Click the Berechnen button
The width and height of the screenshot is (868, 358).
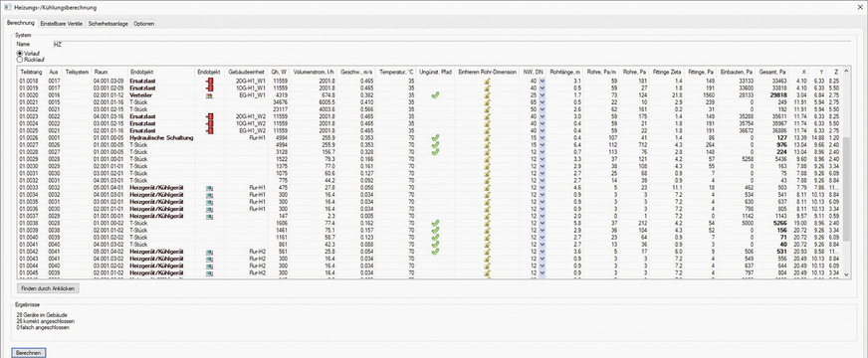click(28, 352)
